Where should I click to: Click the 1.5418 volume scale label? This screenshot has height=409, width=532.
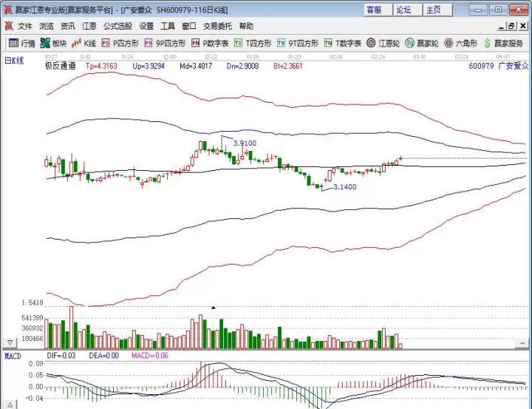(x=33, y=302)
